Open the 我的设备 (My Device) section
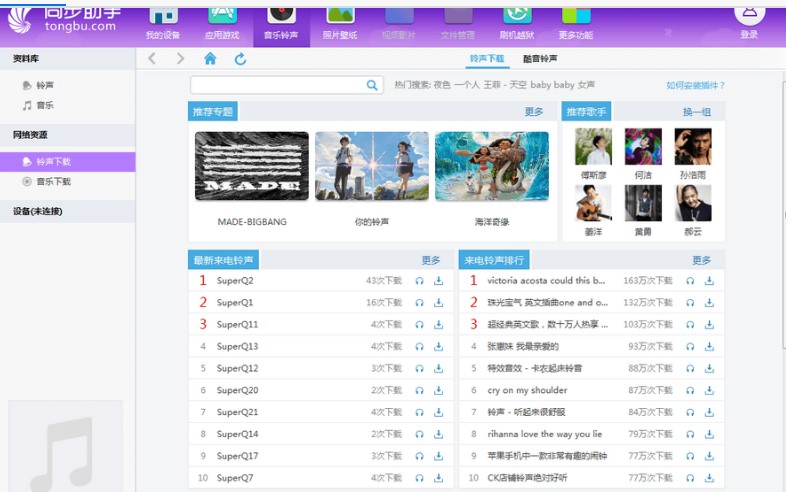The height and width of the screenshot is (492, 786). pos(163,20)
